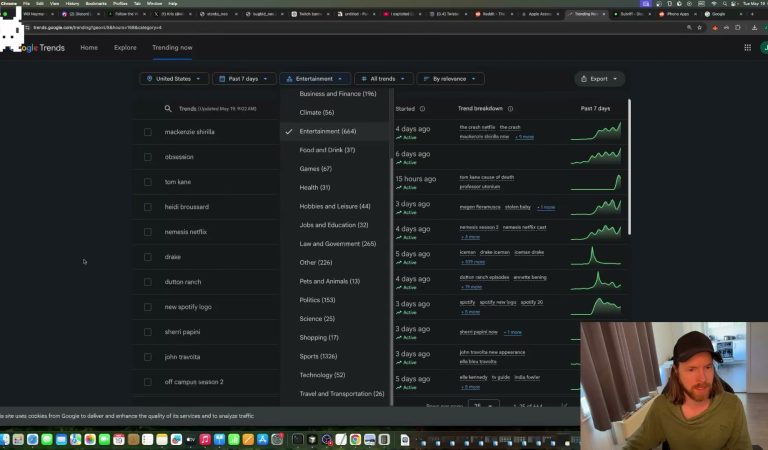Image resolution: width=768 pixels, height=450 pixels.
Task: Click 'nemesis season 2' breakdown link
Action: click(479, 227)
